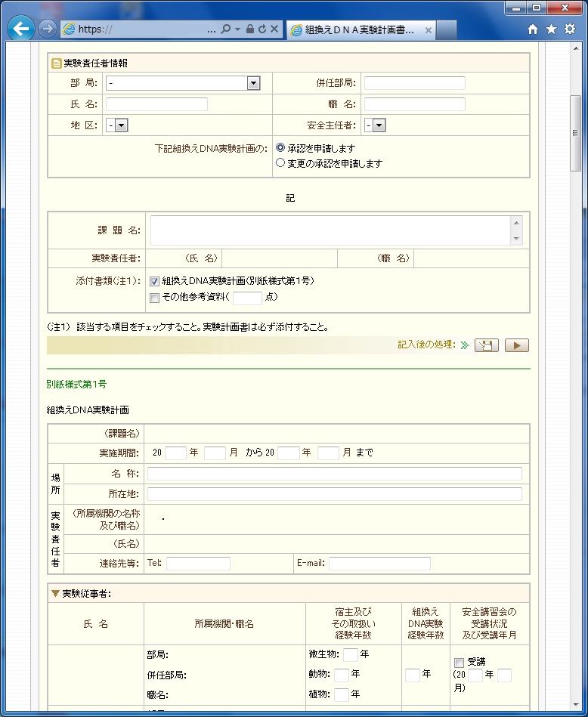
Task: Click the end year field of 実施期間
Action: [x=288, y=453]
